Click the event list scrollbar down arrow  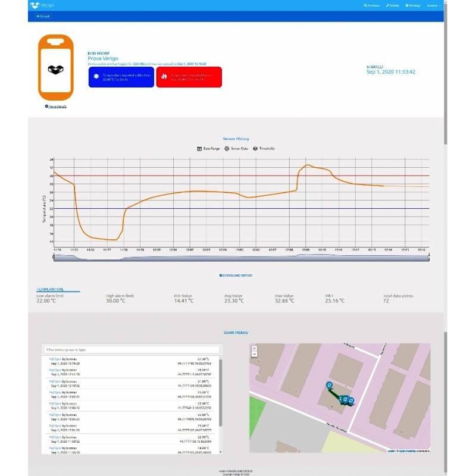pyautogui.click(x=221, y=451)
